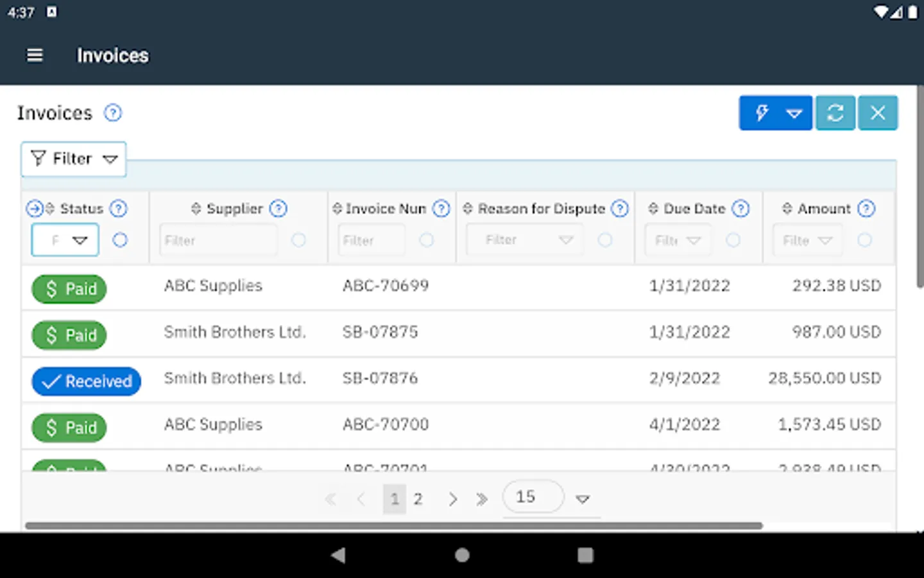Toggle the Supplier filter circle
The height and width of the screenshot is (578, 924).
[x=298, y=240]
